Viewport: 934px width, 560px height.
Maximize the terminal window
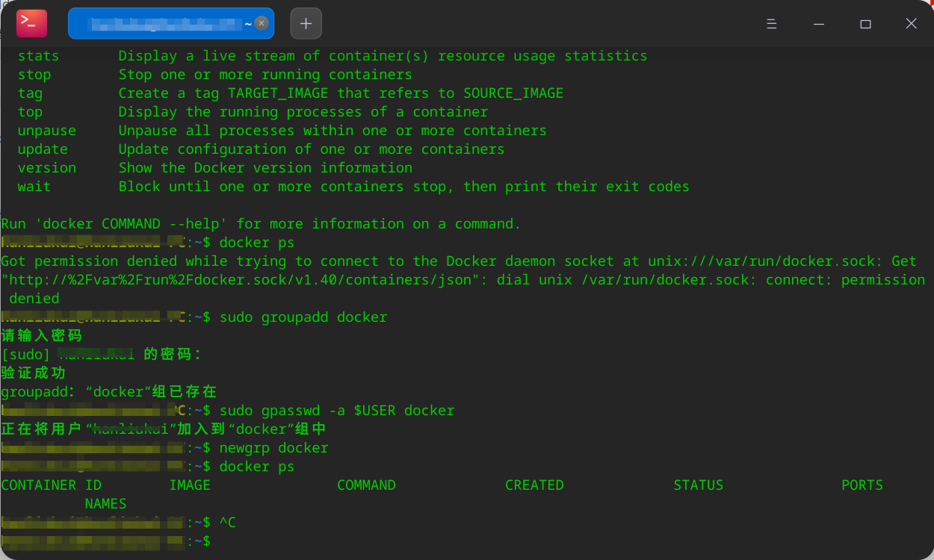point(865,24)
